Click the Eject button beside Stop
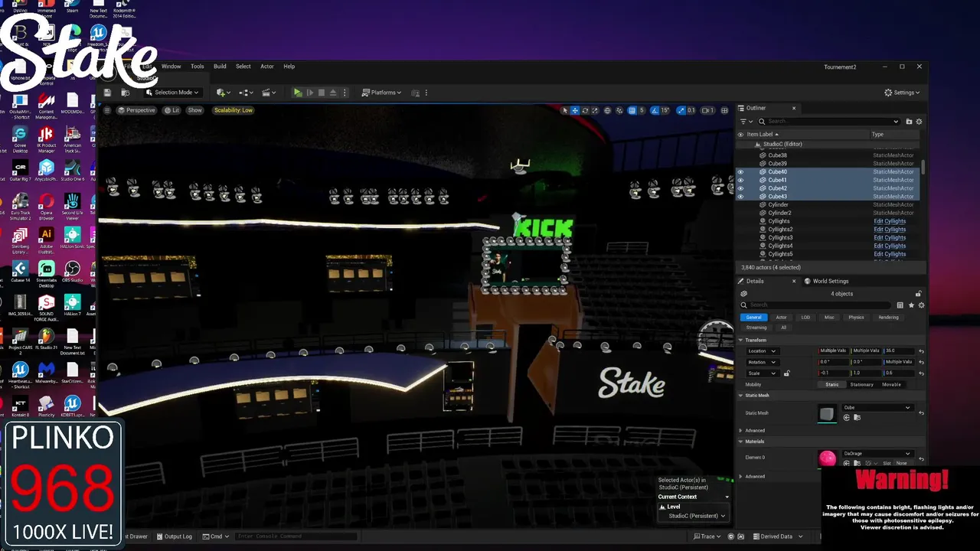This screenshot has height=551, width=980. pos(332,93)
